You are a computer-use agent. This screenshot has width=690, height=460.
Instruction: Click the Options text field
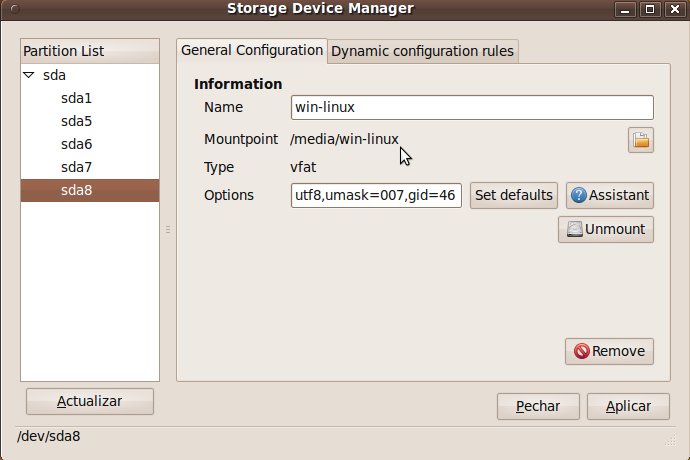pyautogui.click(x=376, y=195)
